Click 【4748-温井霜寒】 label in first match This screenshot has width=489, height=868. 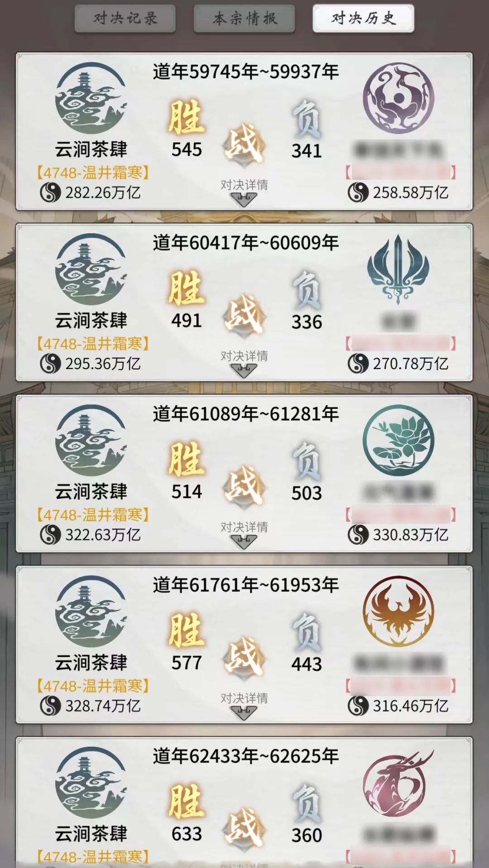93,173
